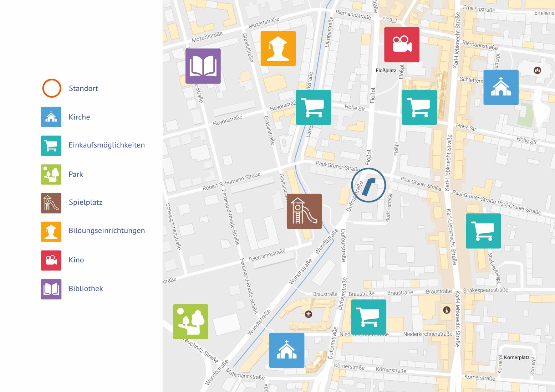Click the Bildungseinrichtungen legend label
The width and height of the screenshot is (555, 392).
(x=107, y=231)
